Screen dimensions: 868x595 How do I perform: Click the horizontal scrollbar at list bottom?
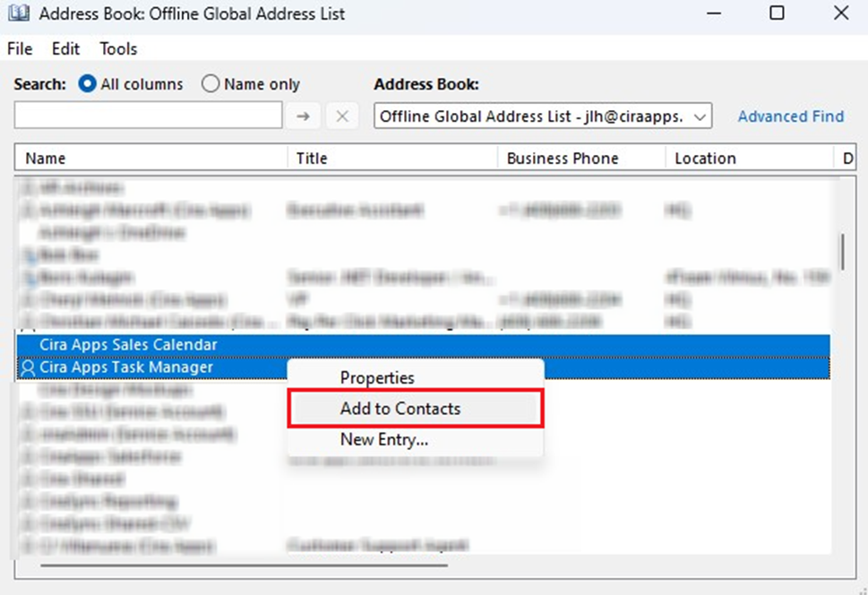coord(244,565)
